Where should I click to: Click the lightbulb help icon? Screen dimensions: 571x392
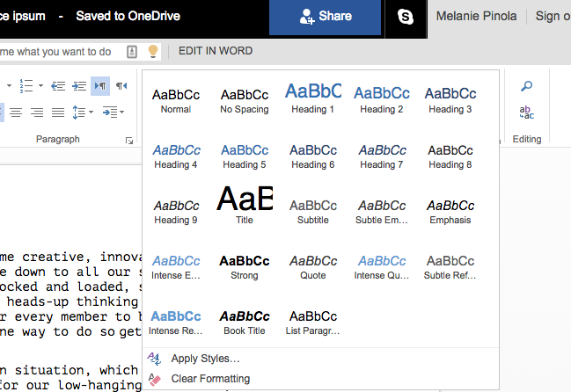point(152,52)
